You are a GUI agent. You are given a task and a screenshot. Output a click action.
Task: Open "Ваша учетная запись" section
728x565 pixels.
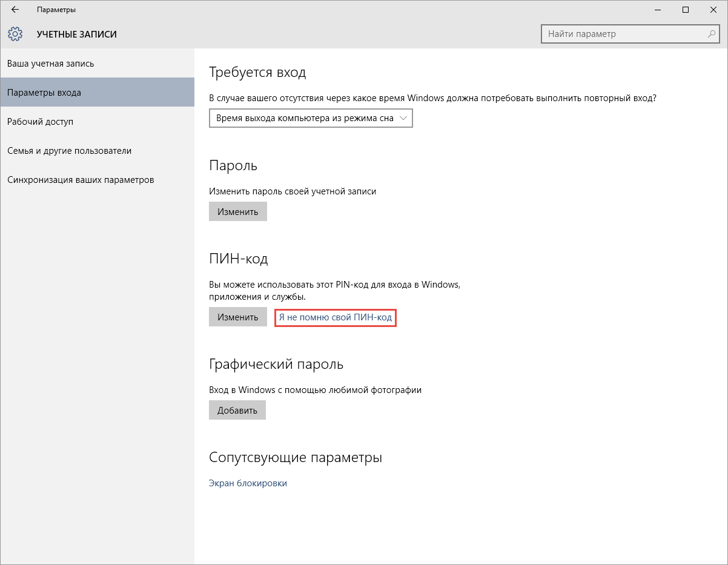[x=97, y=64]
